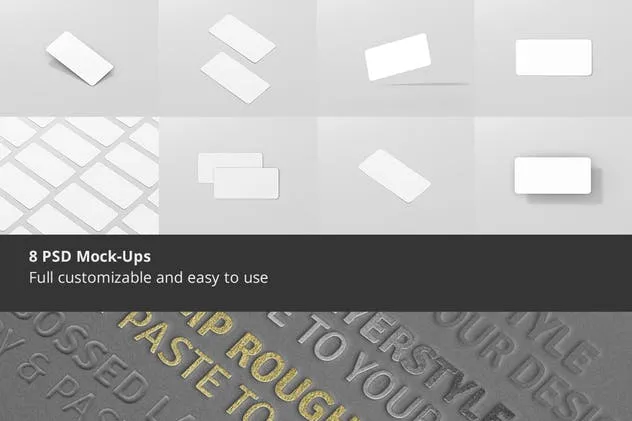Select the two stacked angled cards mockup
632x421 pixels.
(x=238, y=58)
